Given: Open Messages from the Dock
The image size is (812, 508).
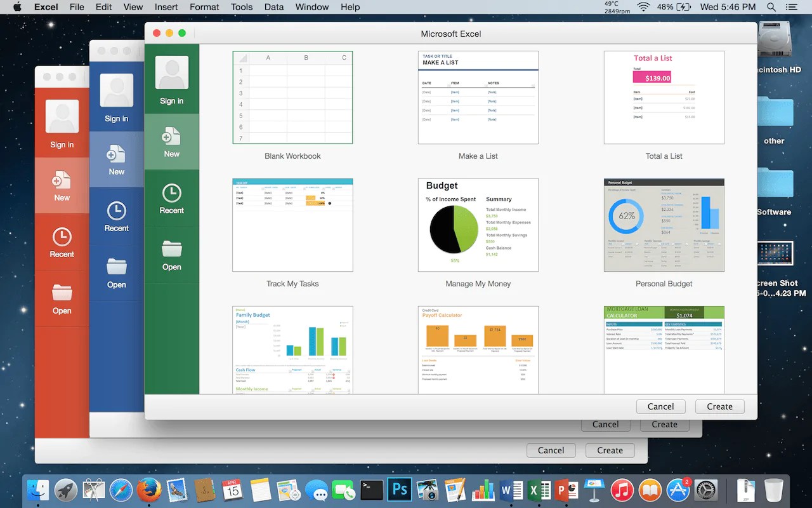Looking at the screenshot, I should click(316, 490).
